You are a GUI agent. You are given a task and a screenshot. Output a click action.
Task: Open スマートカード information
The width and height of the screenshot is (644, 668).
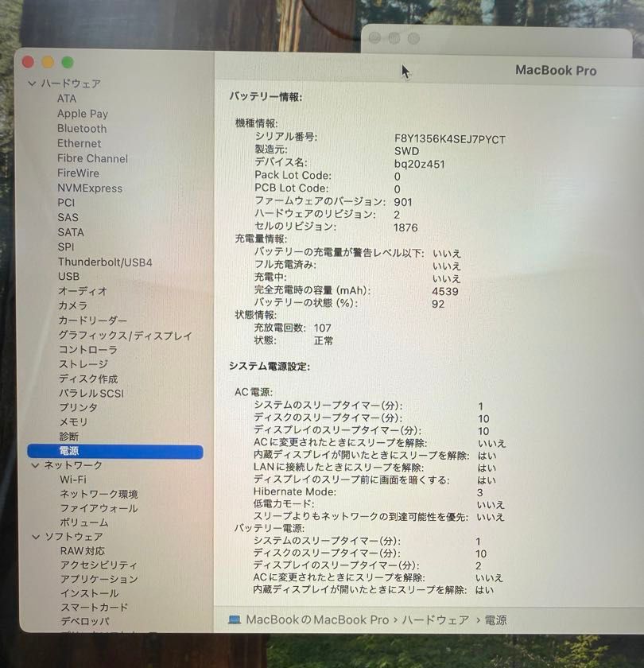94,608
